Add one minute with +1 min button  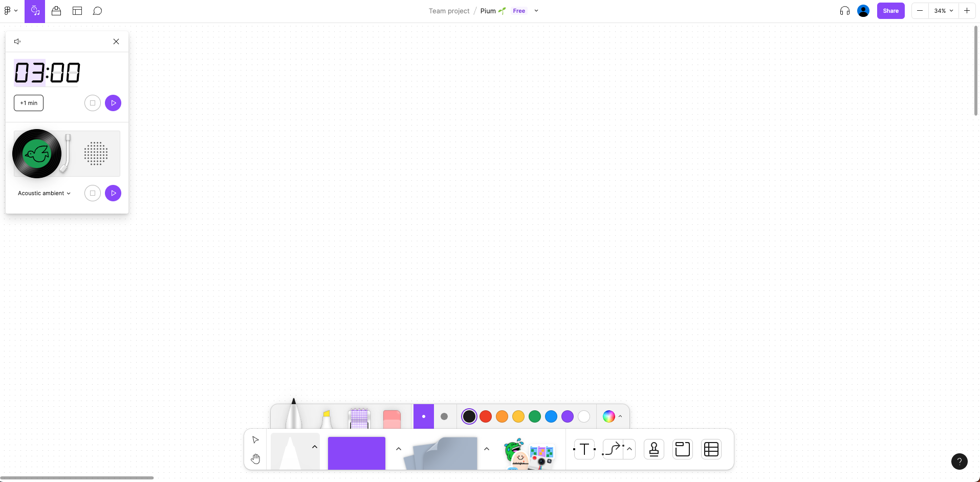pyautogui.click(x=29, y=103)
